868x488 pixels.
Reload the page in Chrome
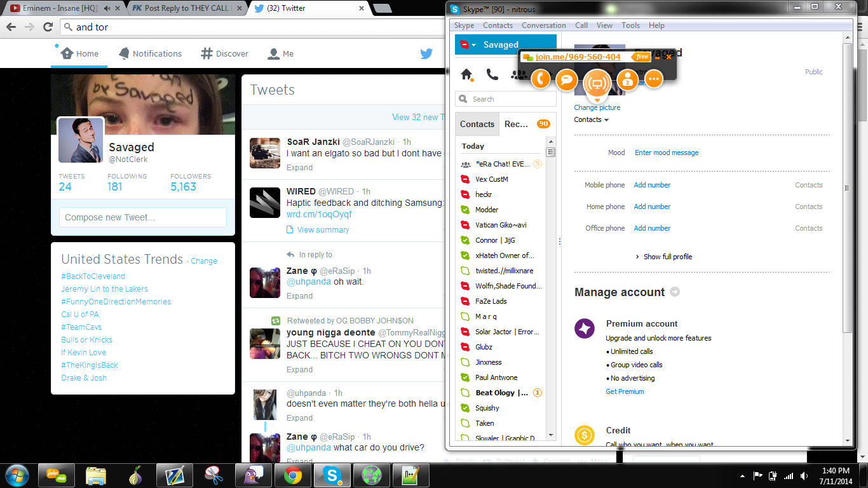point(48,27)
